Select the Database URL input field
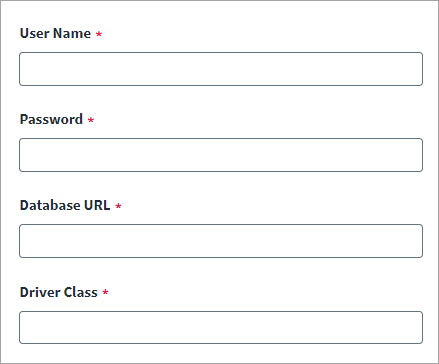The height and width of the screenshot is (364, 439). coord(221,241)
